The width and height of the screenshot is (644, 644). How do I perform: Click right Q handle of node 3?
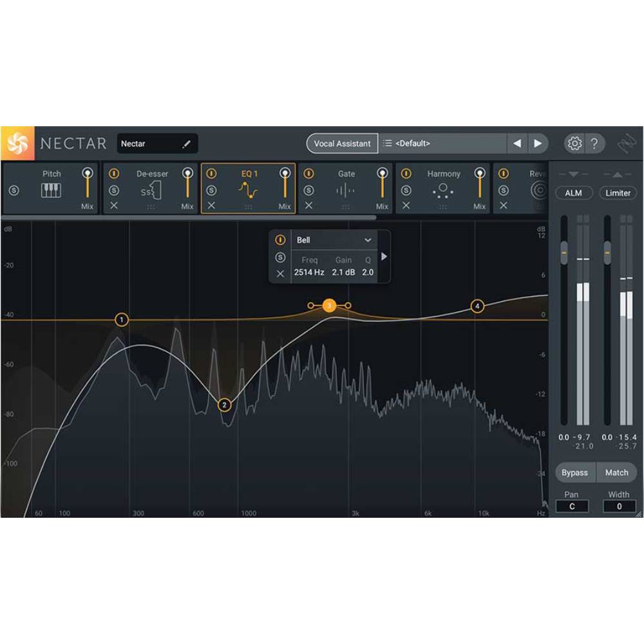point(348,305)
